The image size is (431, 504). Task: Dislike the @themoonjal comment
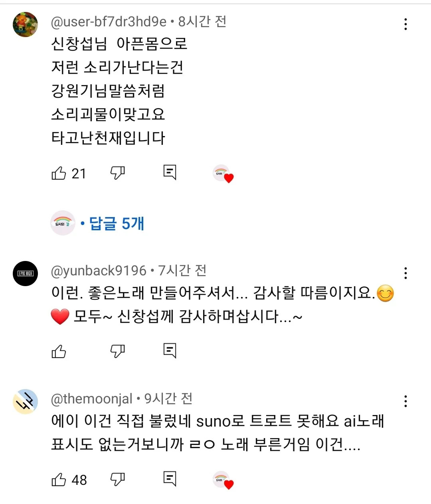click(117, 479)
